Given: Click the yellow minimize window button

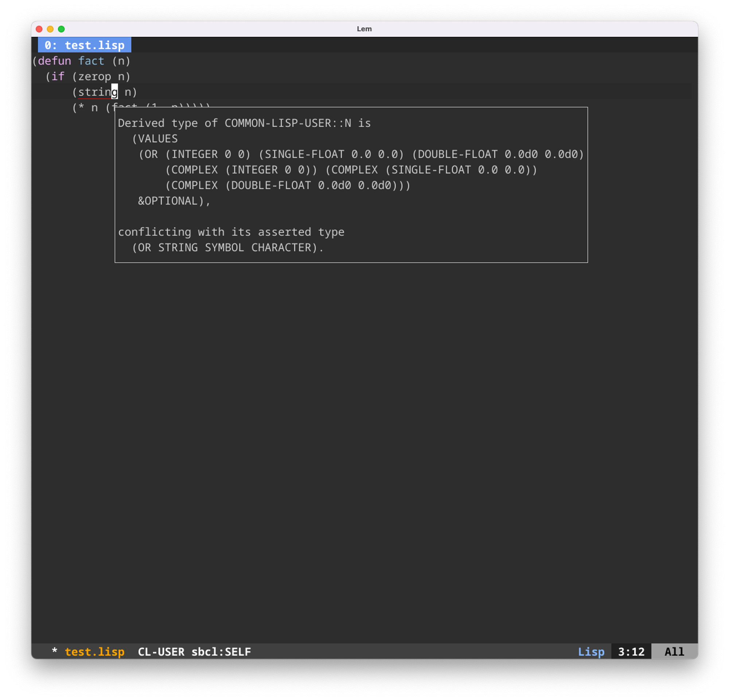Looking at the screenshot, I should (50, 29).
